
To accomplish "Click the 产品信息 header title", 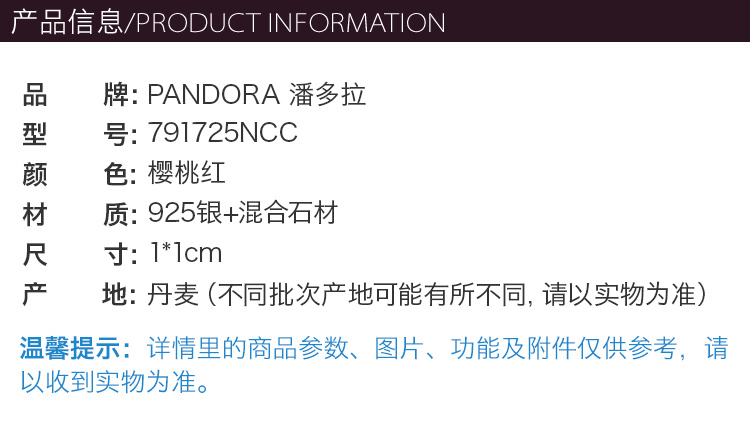I will [x=67, y=22].
